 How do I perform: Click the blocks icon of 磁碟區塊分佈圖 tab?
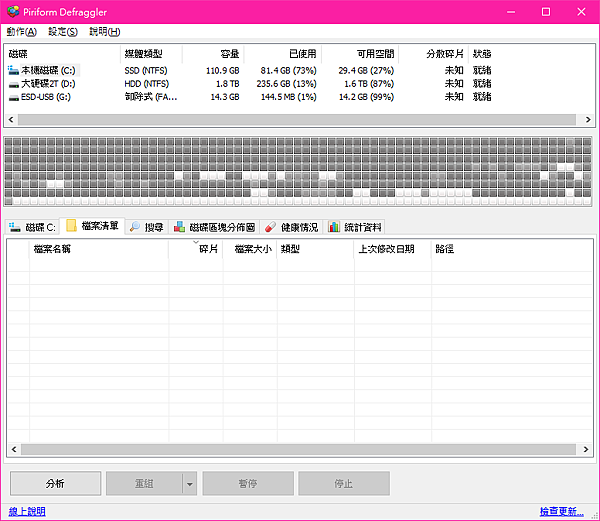[179, 227]
